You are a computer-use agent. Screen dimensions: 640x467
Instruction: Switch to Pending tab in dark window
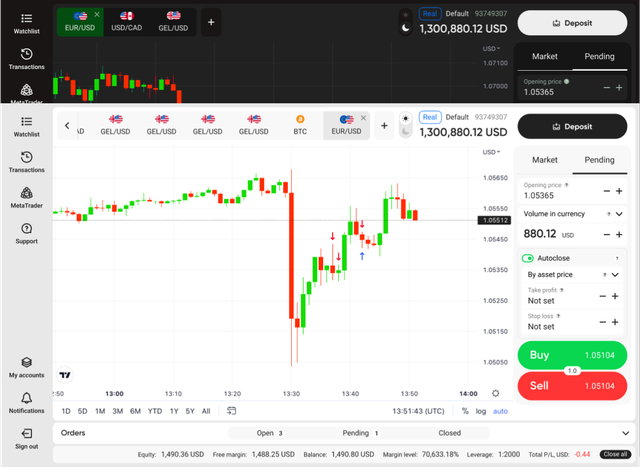pyautogui.click(x=599, y=56)
